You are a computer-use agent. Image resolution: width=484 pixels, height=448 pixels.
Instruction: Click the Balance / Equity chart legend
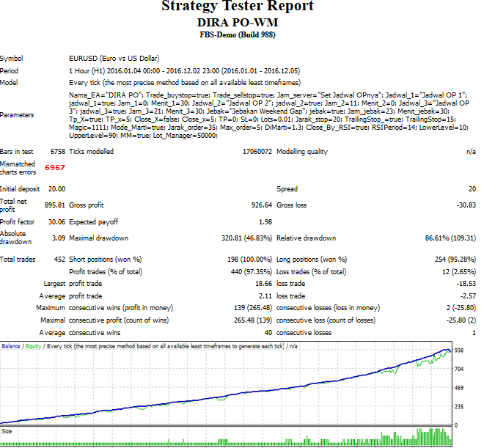pos(22,345)
